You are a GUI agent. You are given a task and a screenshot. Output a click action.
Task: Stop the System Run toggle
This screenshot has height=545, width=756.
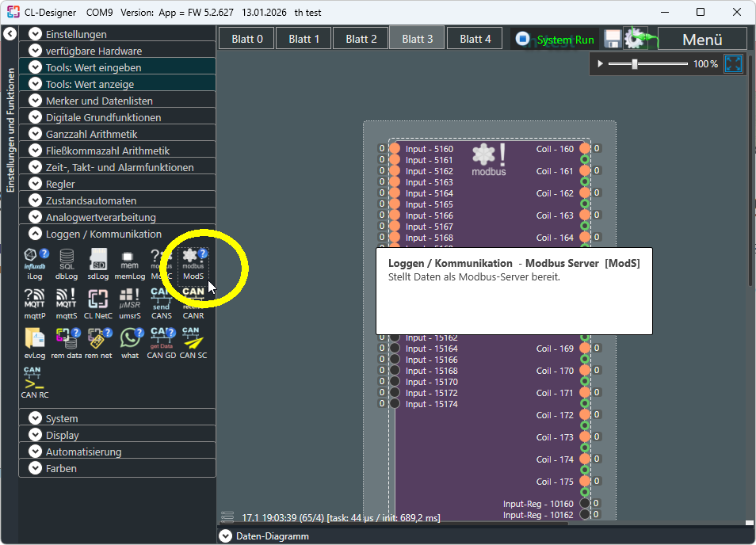click(x=523, y=39)
